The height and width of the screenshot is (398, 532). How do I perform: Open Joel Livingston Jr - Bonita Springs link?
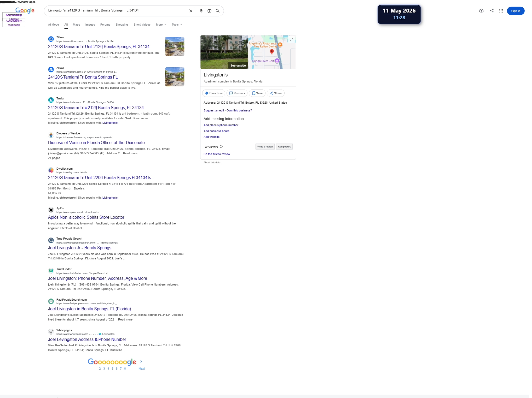pyautogui.click(x=80, y=248)
